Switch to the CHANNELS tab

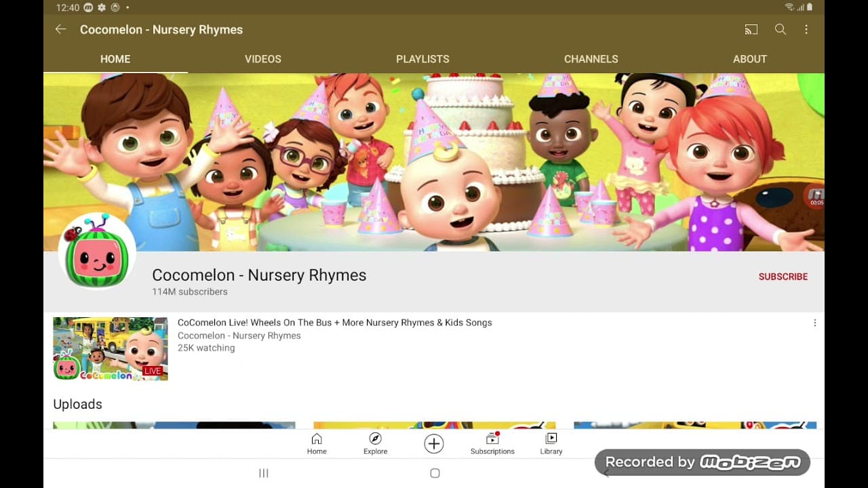pos(591,59)
